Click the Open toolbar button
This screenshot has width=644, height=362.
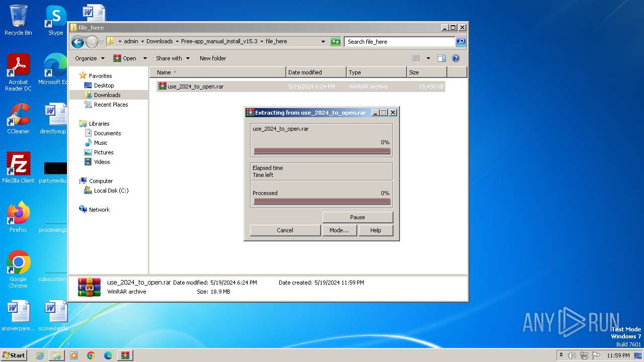coord(125,58)
